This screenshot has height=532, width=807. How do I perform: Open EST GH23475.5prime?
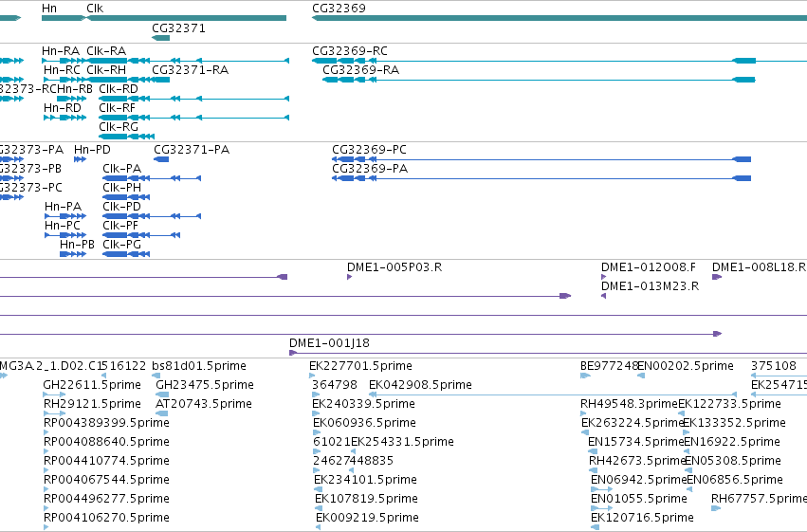pos(205,385)
